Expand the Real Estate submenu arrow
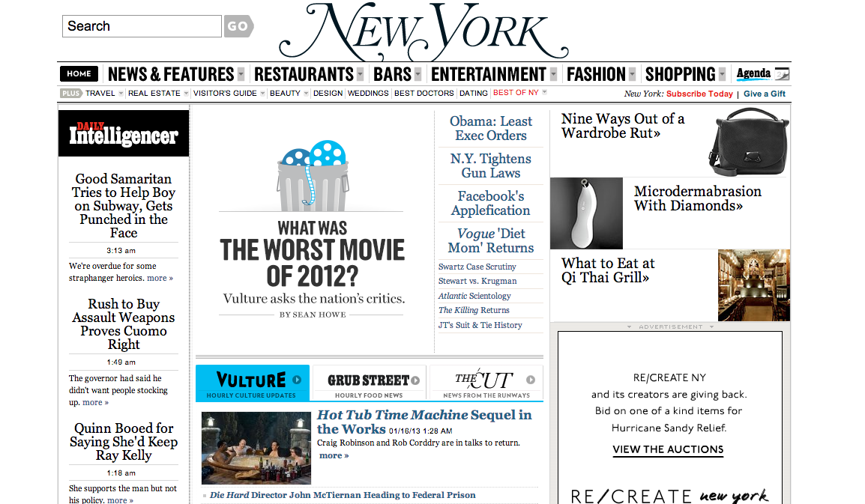The width and height of the screenshot is (865, 504). 185,94
